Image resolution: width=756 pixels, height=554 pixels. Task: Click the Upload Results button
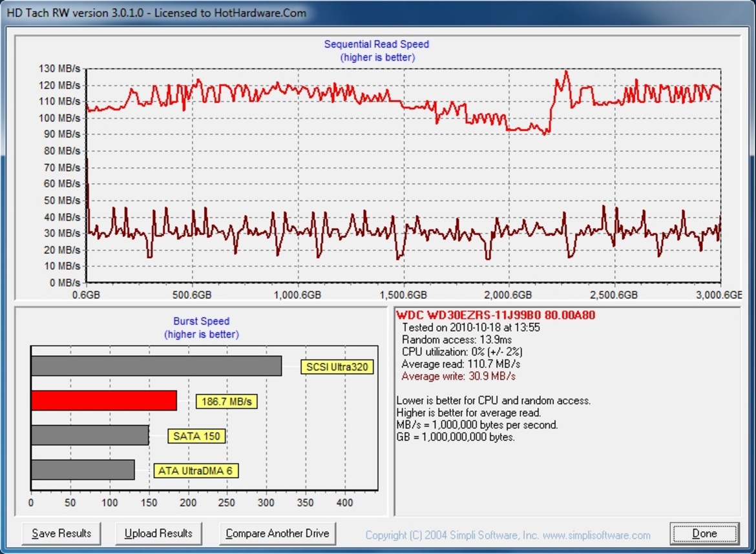[158, 533]
